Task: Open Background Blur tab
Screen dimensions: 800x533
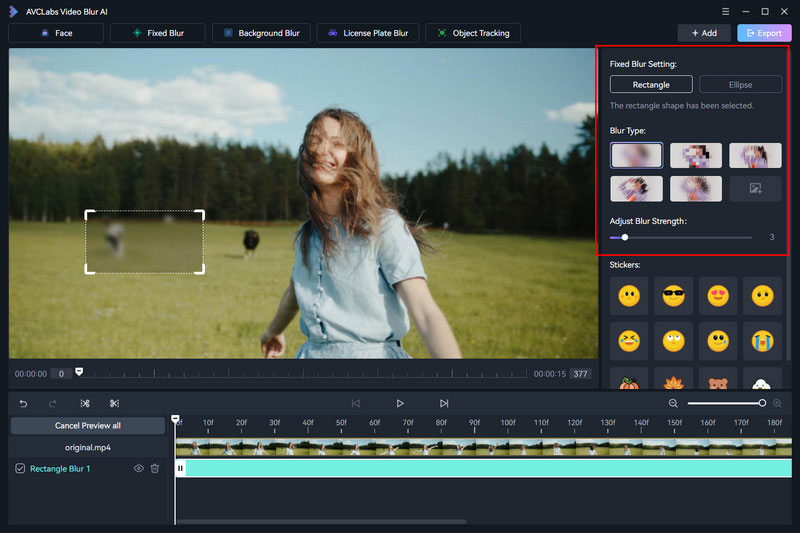Action: tap(261, 33)
